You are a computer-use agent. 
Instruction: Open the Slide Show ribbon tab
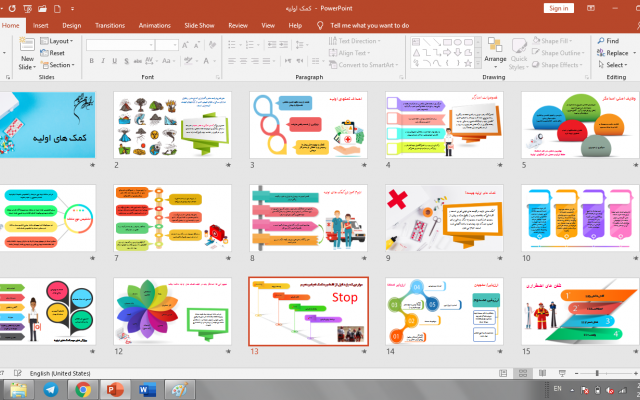(x=199, y=25)
